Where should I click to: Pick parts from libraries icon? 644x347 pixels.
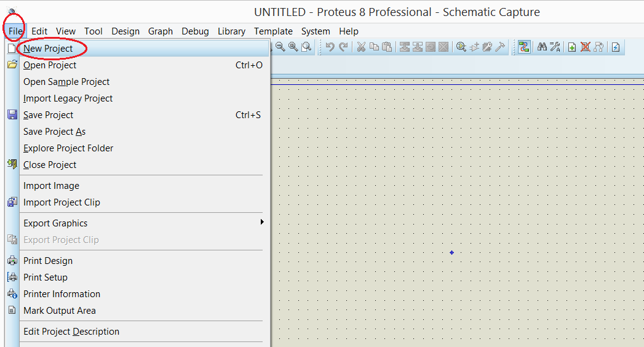tap(461, 47)
